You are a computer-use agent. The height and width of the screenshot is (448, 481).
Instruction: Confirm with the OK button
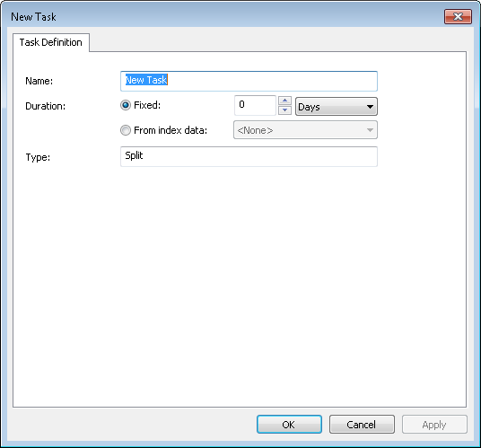(289, 425)
